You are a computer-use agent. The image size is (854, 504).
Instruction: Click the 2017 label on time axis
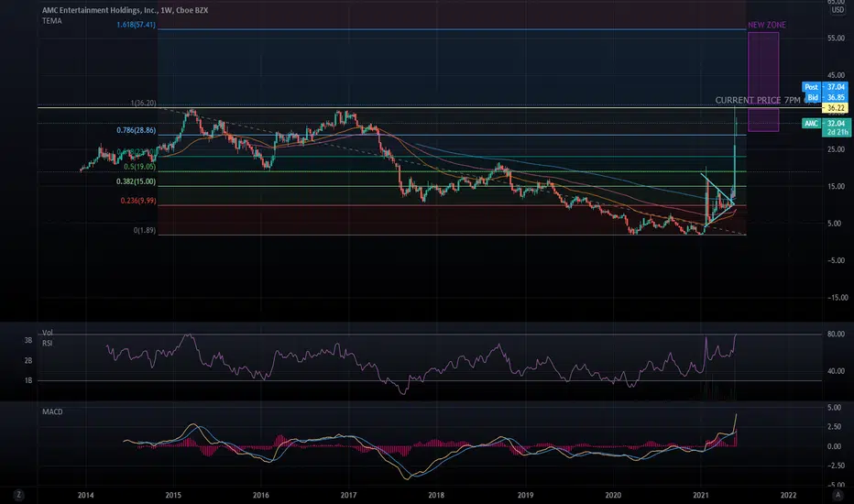coord(348,495)
